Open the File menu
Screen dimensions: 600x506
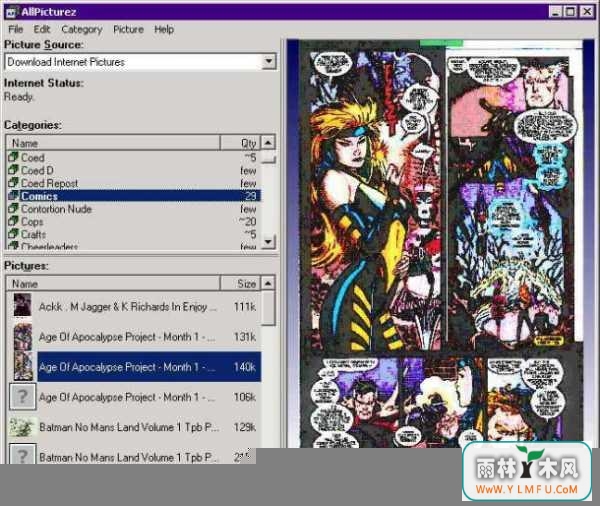tap(16, 29)
